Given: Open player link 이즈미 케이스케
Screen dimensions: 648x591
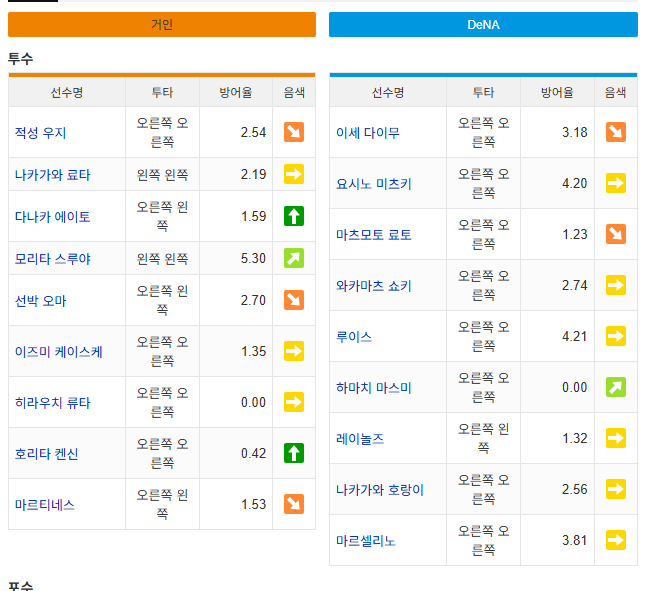Looking at the screenshot, I should (x=59, y=352).
